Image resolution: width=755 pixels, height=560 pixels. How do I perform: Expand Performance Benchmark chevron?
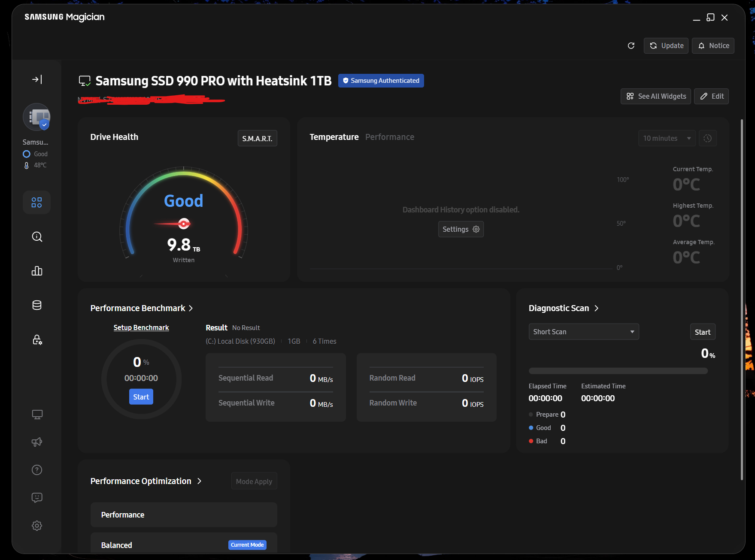click(191, 309)
